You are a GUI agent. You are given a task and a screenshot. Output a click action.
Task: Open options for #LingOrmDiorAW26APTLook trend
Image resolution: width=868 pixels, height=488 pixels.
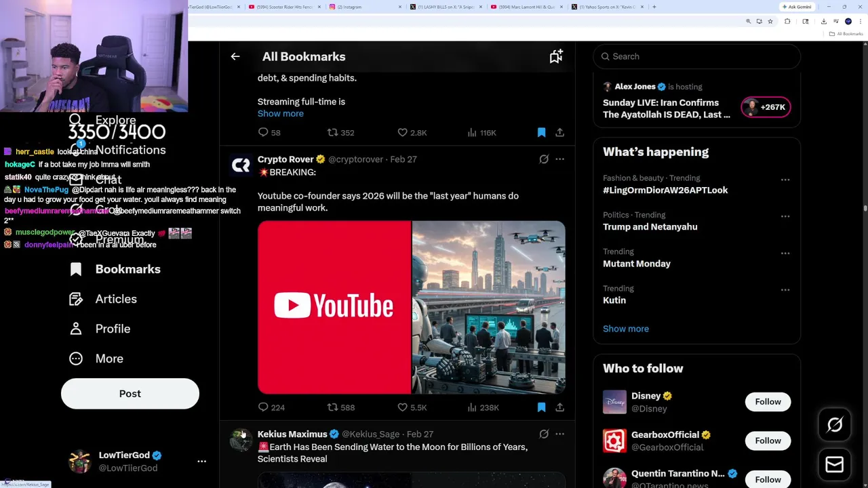pos(785,180)
